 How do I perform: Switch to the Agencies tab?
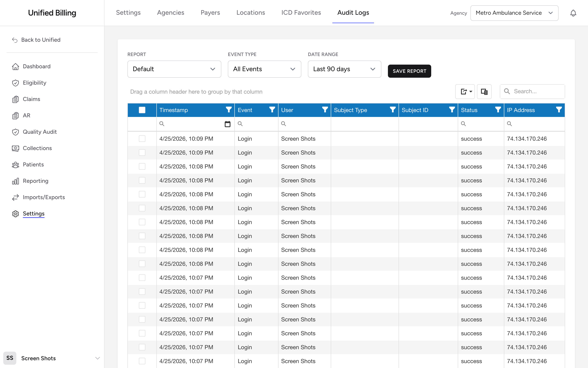pyautogui.click(x=170, y=13)
